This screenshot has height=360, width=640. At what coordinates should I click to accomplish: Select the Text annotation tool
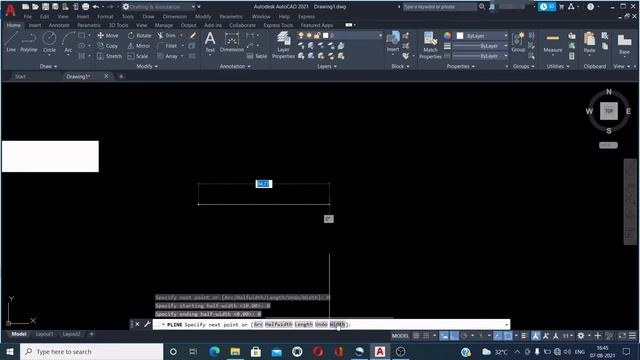210,42
